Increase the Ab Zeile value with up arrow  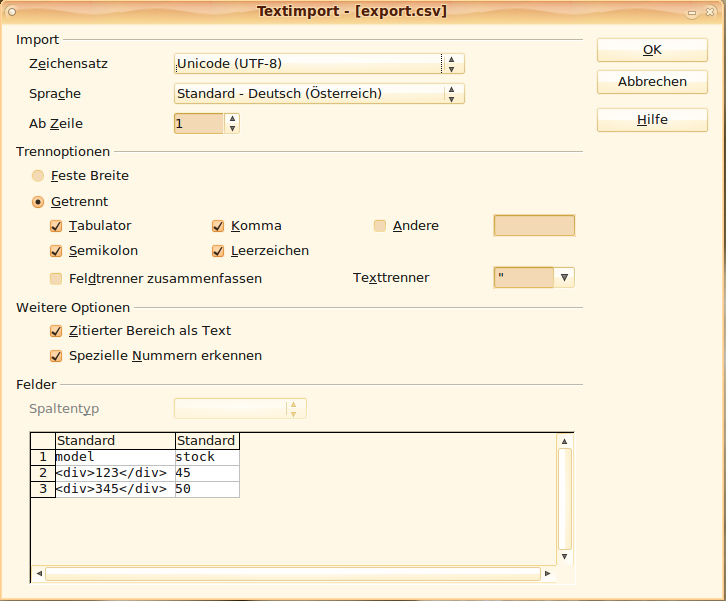pos(232,119)
